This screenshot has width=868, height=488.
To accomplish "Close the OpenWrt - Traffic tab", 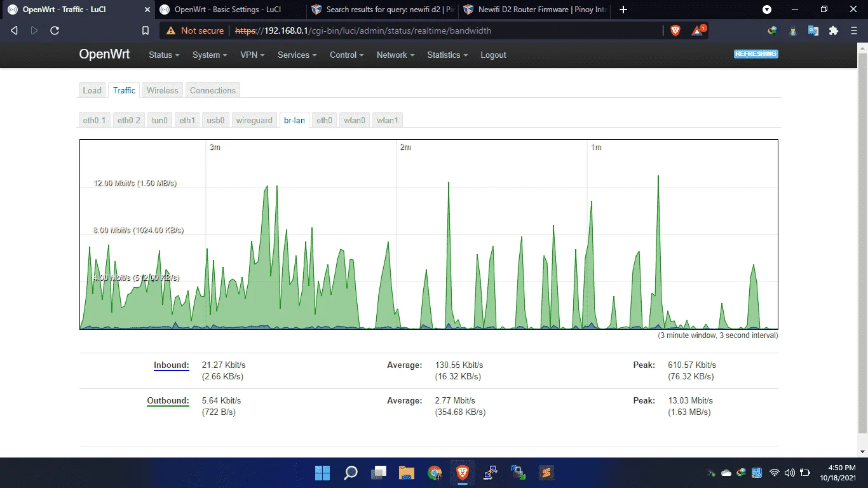I will click(x=146, y=10).
